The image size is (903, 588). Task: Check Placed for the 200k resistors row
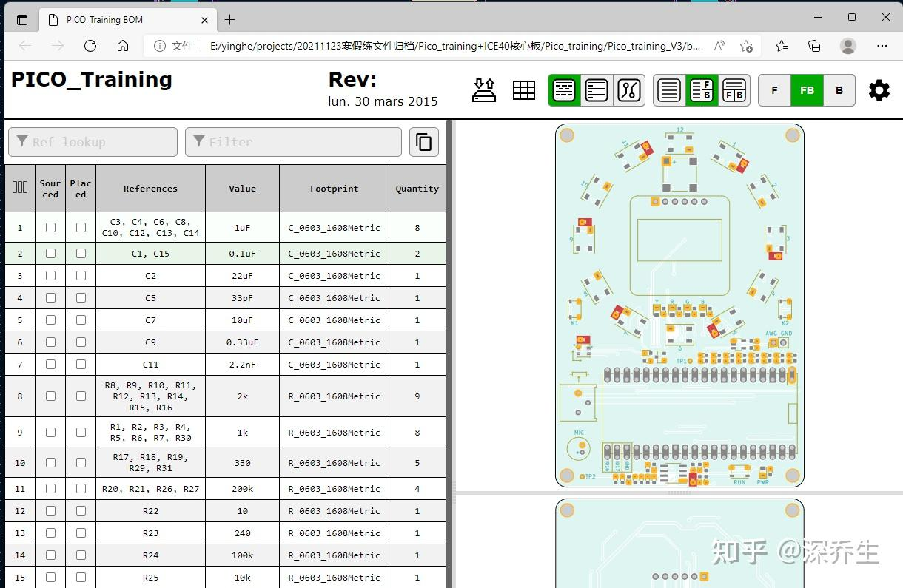click(81, 488)
